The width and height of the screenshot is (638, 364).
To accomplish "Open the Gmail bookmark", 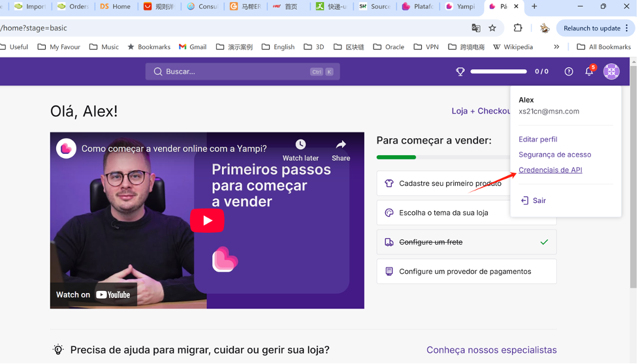I will click(193, 47).
